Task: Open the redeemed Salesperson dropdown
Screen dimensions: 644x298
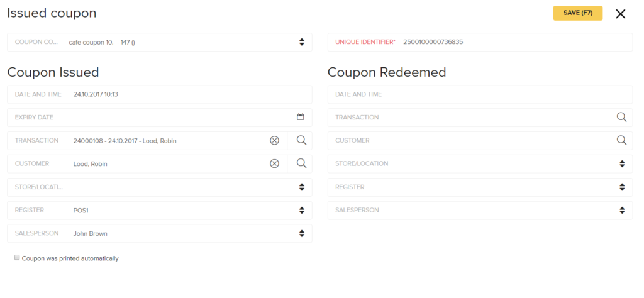Action: click(x=480, y=210)
